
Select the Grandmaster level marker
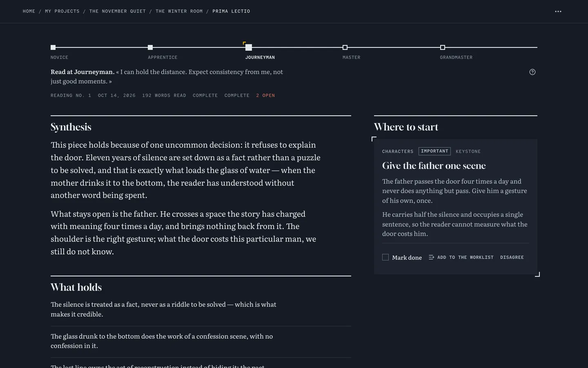(443, 47)
